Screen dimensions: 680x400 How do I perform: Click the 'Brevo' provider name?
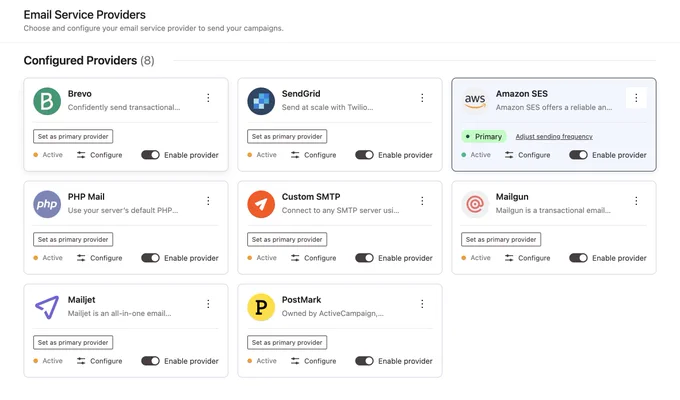(x=79, y=94)
